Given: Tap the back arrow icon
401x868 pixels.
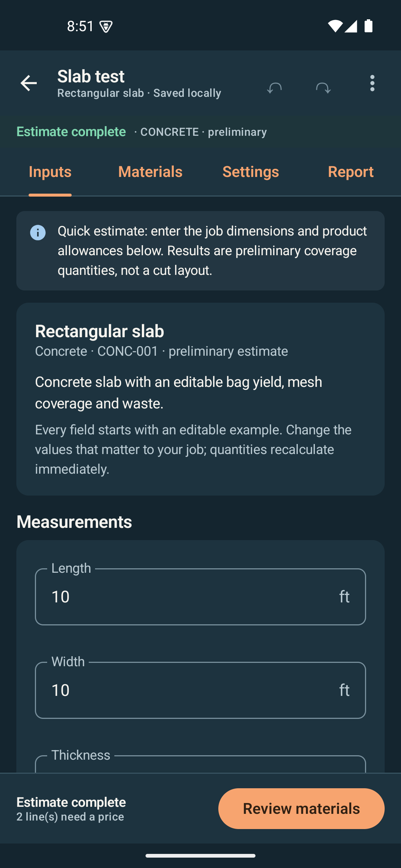Looking at the screenshot, I should tap(29, 83).
